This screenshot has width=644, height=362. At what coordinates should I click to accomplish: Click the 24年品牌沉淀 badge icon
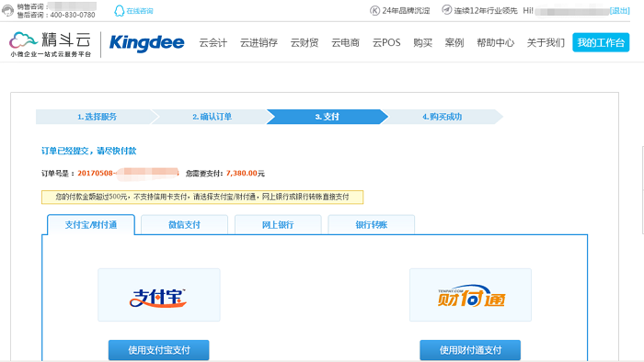374,11
